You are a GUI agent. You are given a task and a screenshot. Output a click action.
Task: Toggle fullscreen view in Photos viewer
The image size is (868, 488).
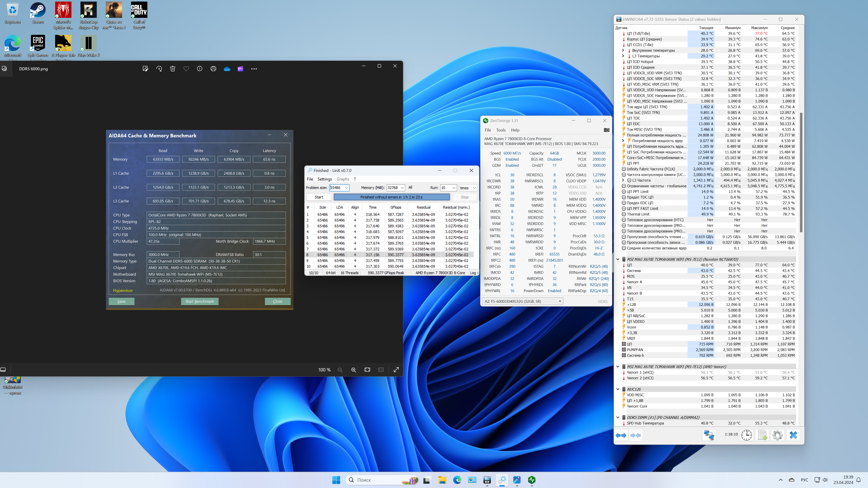[396, 370]
